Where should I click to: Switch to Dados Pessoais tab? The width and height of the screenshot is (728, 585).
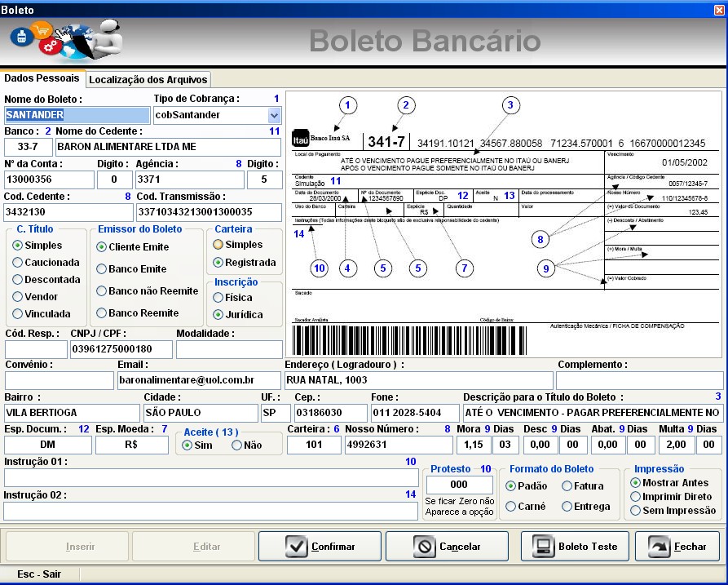(x=42, y=78)
